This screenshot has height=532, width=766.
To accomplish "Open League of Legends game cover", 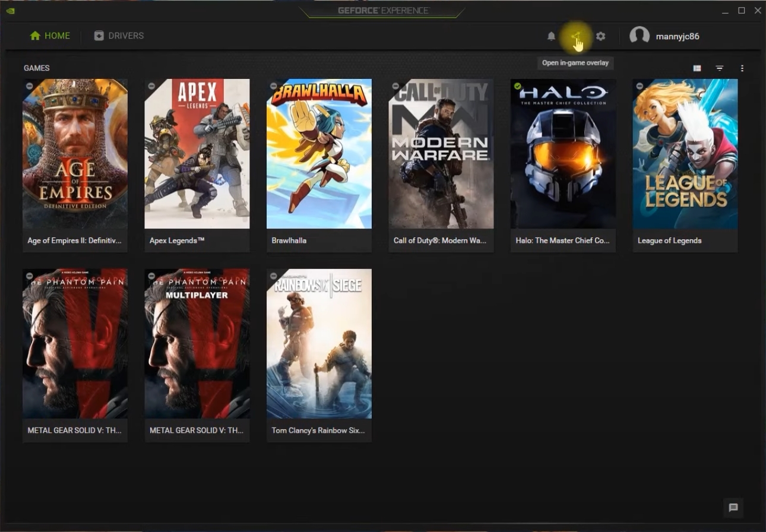I will 685,154.
